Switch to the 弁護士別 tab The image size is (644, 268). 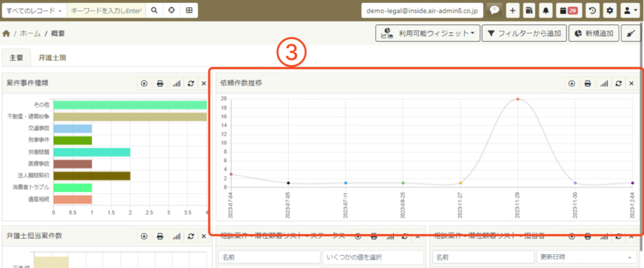(x=52, y=58)
